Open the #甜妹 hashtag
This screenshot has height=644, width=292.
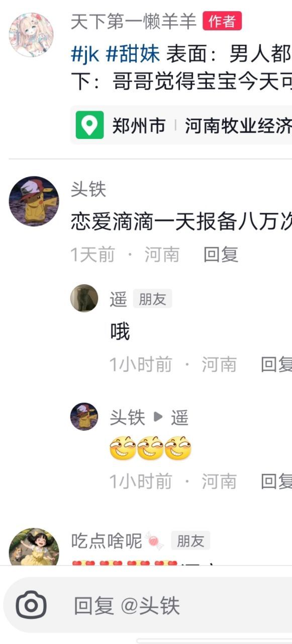[133, 53]
